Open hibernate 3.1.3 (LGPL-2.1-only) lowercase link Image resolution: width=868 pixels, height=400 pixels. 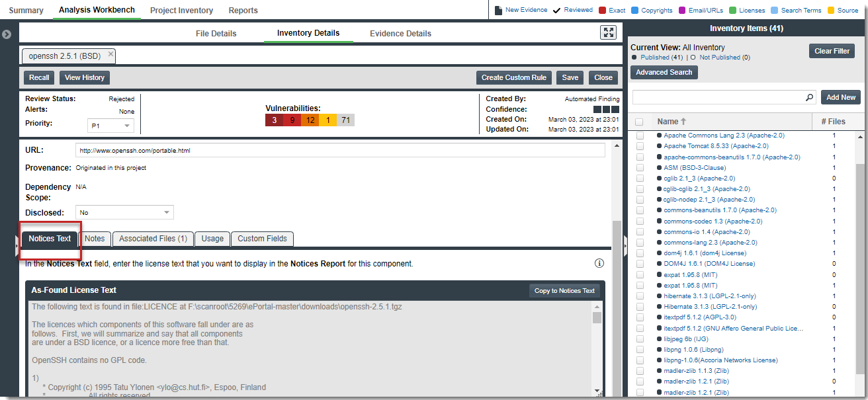[710, 296]
